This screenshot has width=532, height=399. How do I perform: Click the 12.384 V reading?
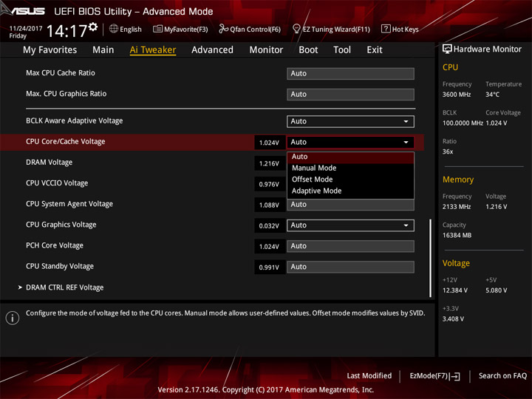click(455, 290)
